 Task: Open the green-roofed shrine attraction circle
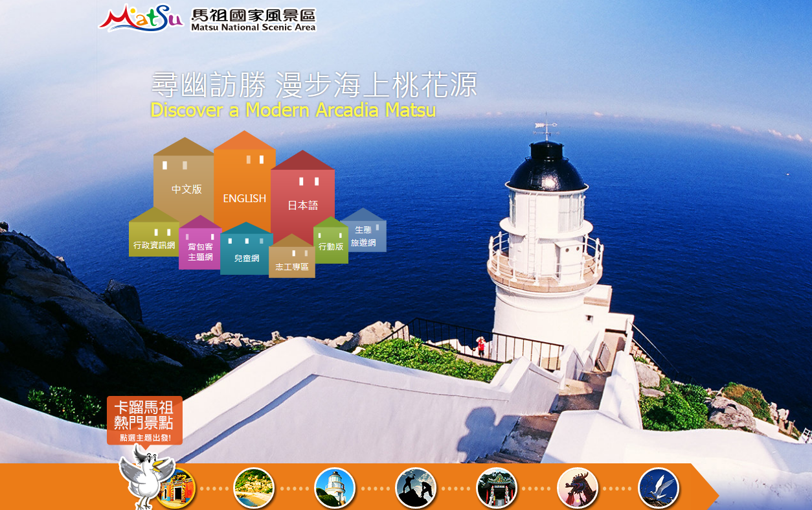(x=496, y=489)
